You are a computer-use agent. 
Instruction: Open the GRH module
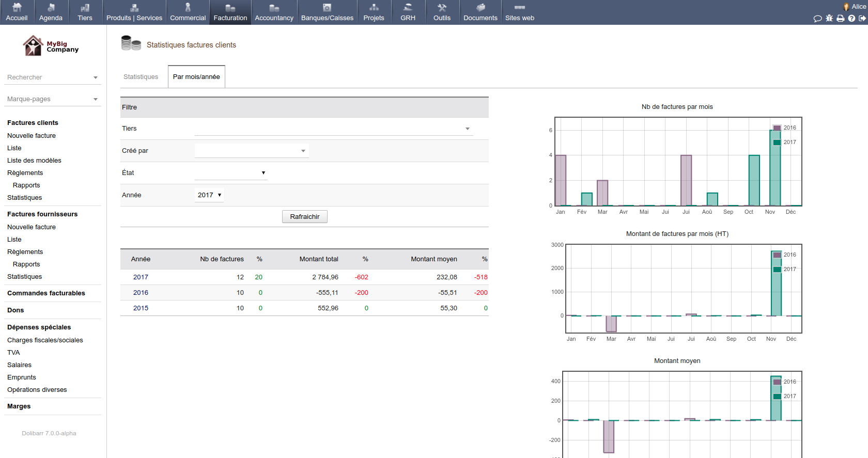pyautogui.click(x=408, y=12)
